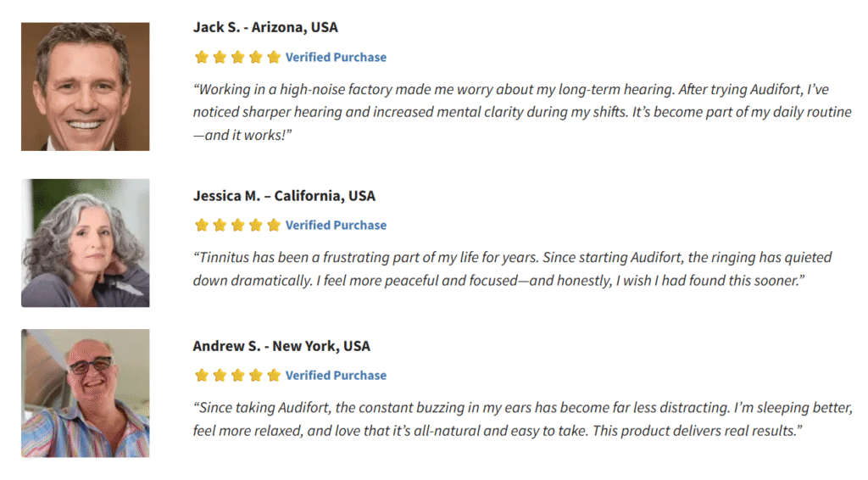Click the reviewer name Jack S. - Arizona, USA

265,27
